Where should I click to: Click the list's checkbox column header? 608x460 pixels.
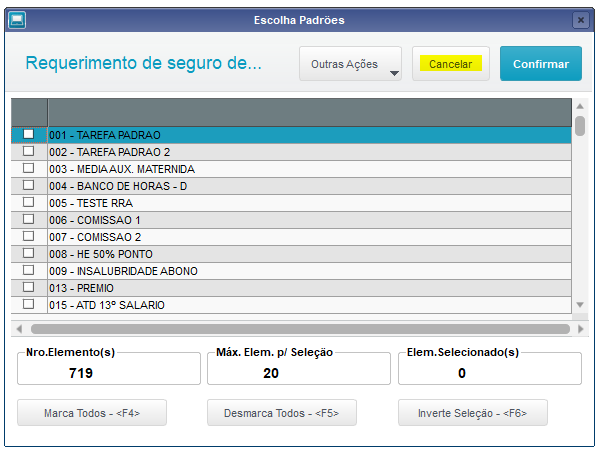click(x=29, y=112)
